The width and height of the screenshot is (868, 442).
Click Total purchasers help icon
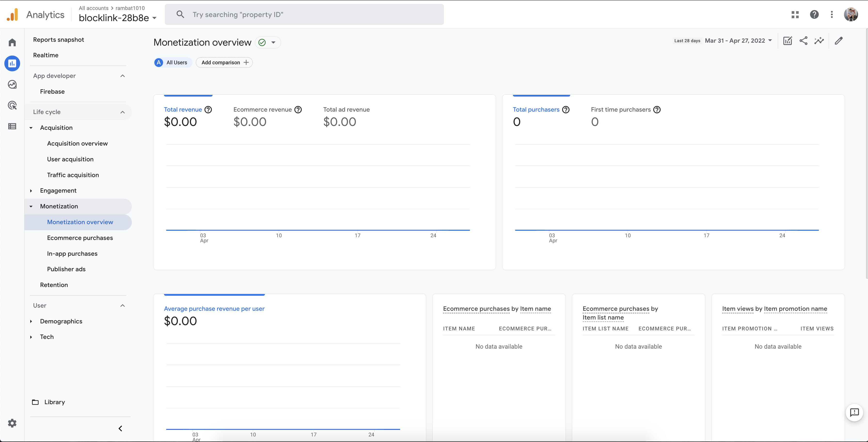click(x=566, y=110)
